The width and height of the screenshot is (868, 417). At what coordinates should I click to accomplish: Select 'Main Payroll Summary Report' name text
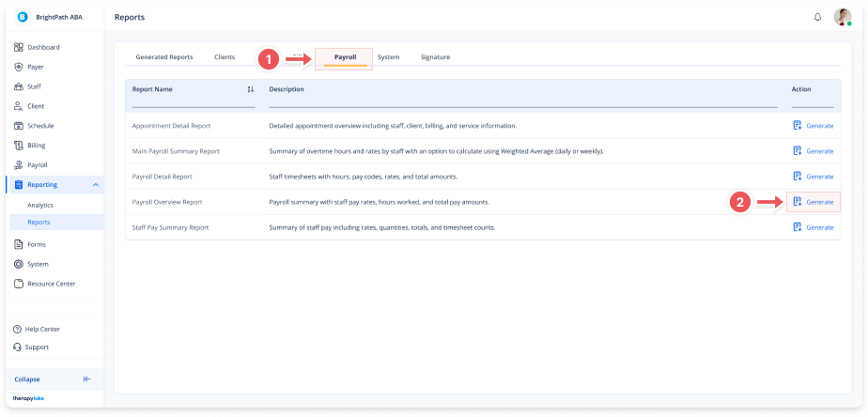176,151
